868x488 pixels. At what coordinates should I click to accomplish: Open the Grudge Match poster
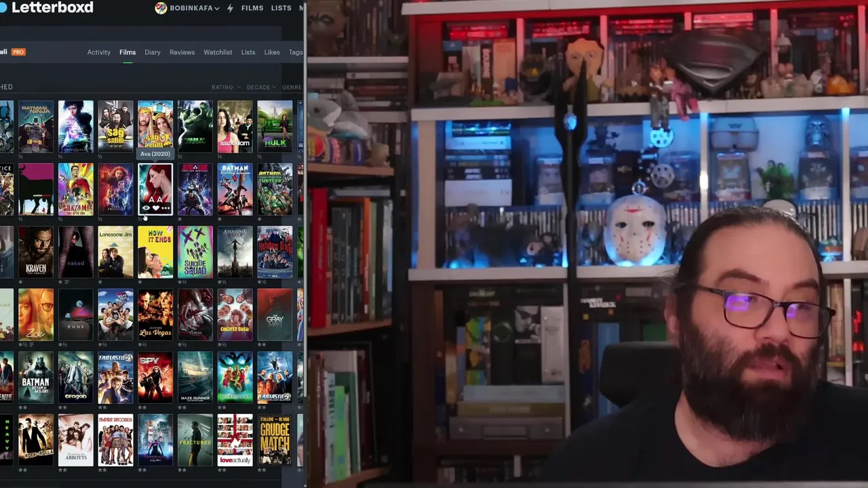point(275,440)
